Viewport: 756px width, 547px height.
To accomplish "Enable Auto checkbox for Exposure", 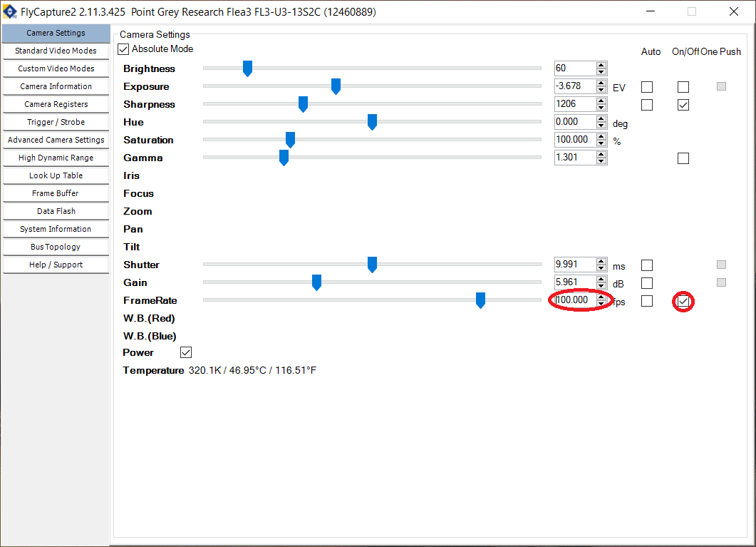I will 647,87.
